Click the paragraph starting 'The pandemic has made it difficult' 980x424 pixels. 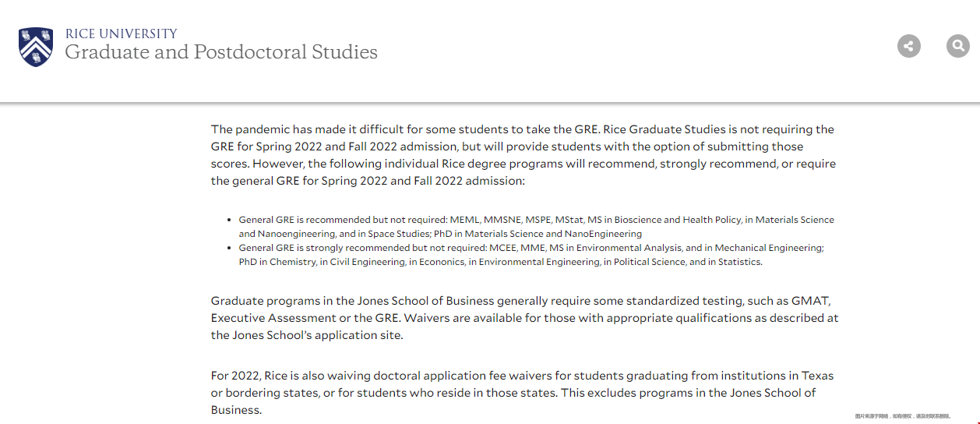pos(522,155)
